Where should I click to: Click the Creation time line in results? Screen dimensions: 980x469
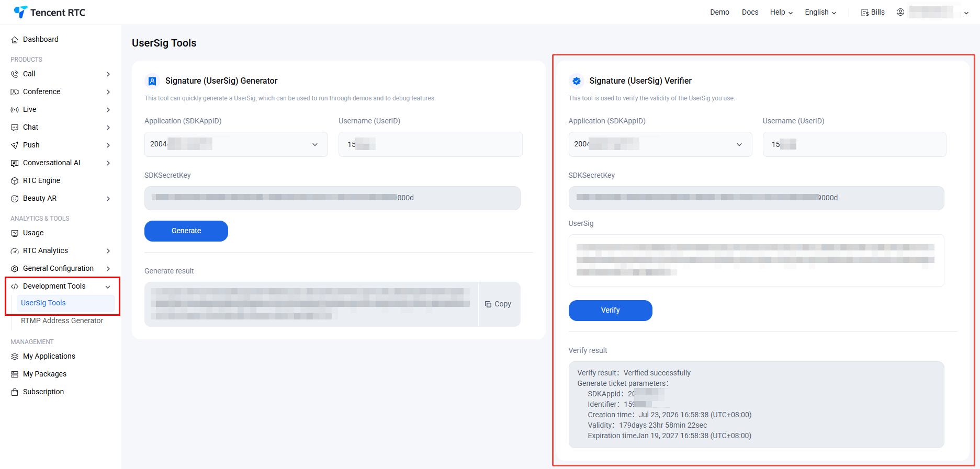670,415
